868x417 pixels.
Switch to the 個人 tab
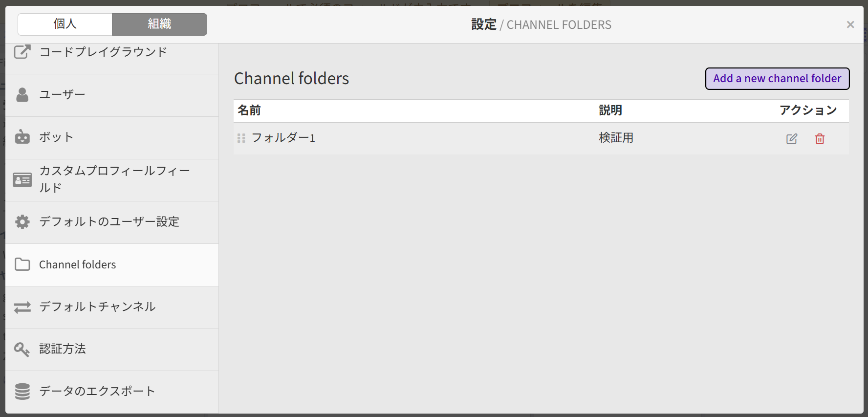(x=65, y=24)
